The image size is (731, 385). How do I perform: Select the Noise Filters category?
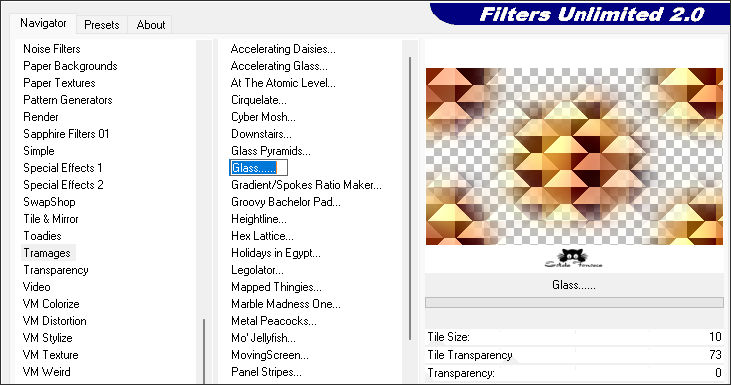[52, 49]
